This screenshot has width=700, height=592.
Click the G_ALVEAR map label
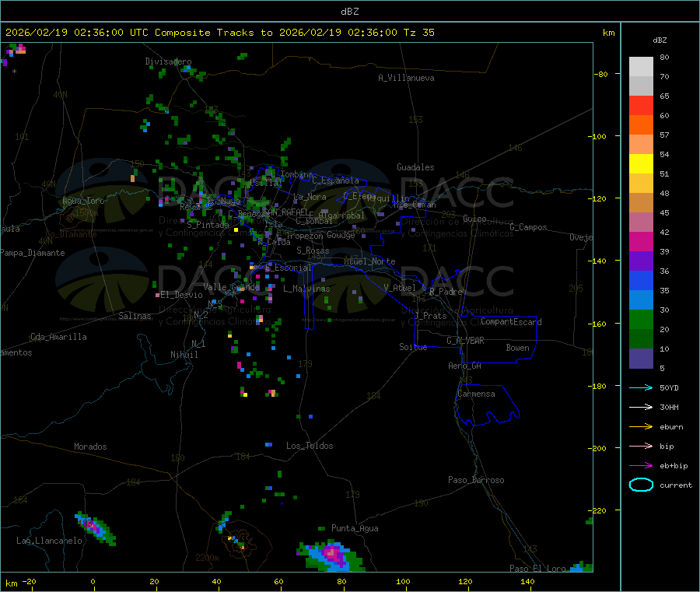[x=466, y=340]
